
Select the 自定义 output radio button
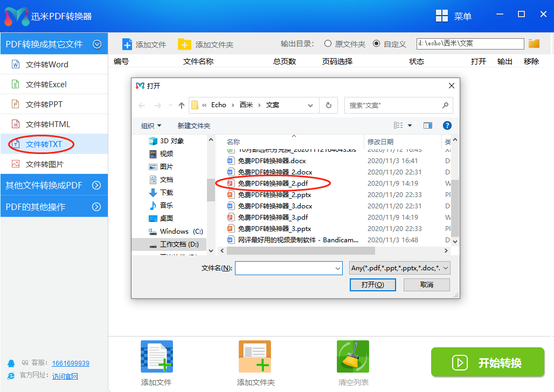click(x=377, y=44)
